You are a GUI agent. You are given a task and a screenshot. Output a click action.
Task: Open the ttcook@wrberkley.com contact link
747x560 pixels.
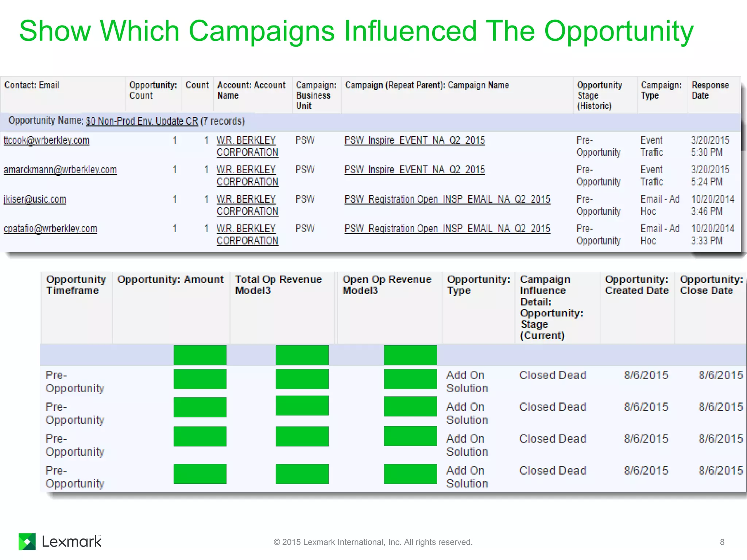click(46, 140)
